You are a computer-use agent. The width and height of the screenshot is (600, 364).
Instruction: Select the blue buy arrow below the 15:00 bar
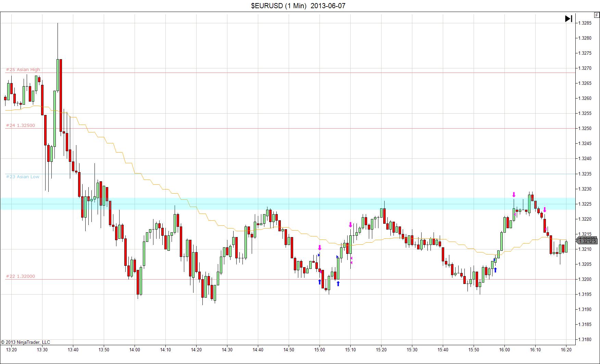[x=320, y=282]
